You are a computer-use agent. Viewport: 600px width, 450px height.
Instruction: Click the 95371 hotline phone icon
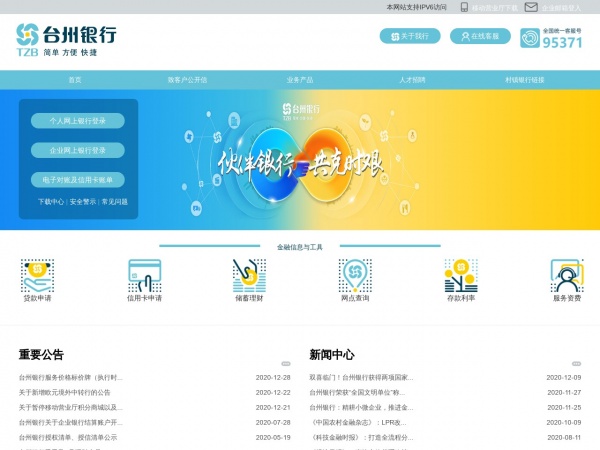tap(530, 38)
